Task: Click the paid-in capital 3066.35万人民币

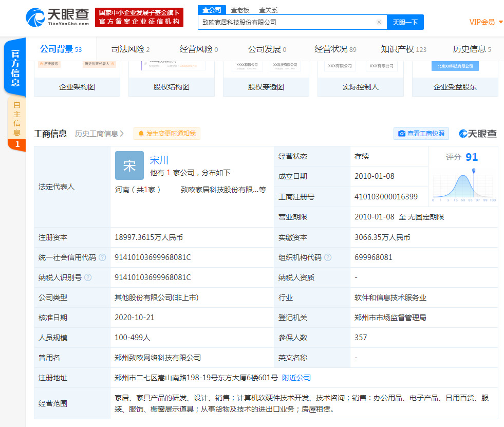Action: pyautogui.click(x=382, y=237)
